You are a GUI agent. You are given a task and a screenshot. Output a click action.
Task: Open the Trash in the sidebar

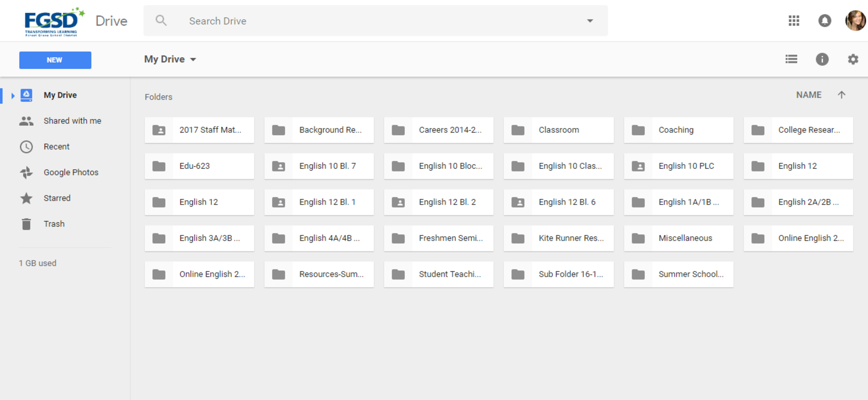[54, 224]
